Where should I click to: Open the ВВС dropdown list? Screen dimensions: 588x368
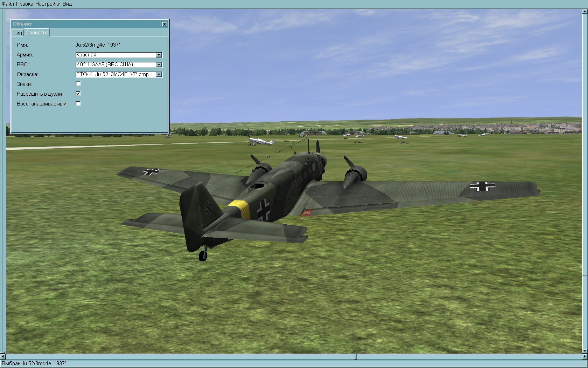coord(159,64)
